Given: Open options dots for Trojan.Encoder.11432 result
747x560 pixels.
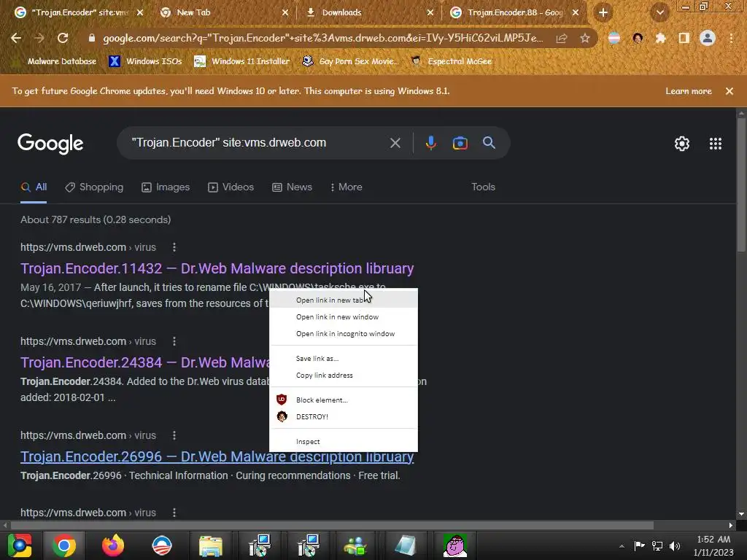Looking at the screenshot, I should click(x=174, y=247).
